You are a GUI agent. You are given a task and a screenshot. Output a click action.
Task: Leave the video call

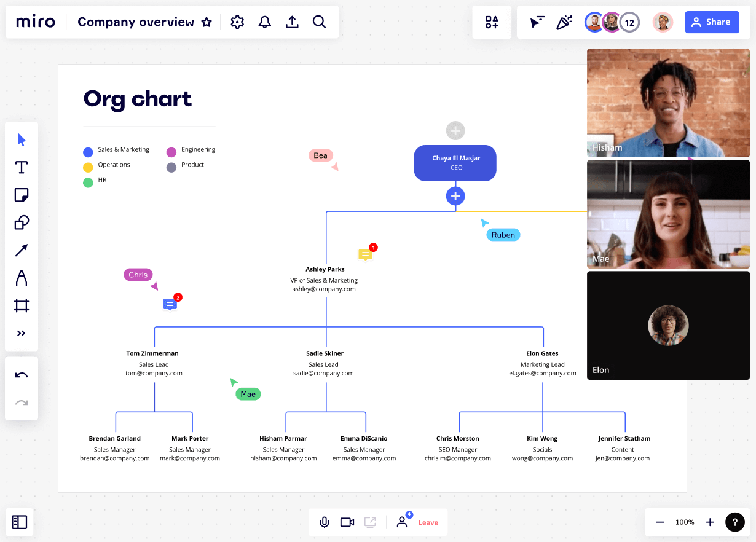(428, 522)
